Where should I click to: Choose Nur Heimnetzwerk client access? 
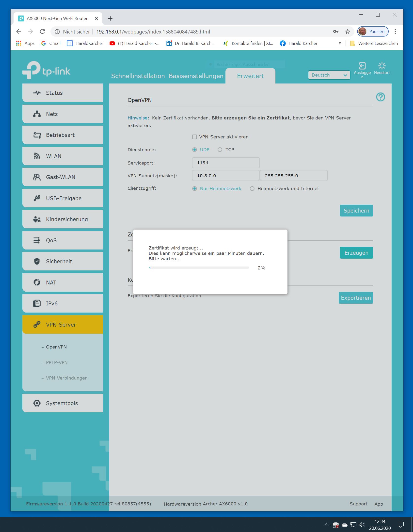tap(195, 189)
